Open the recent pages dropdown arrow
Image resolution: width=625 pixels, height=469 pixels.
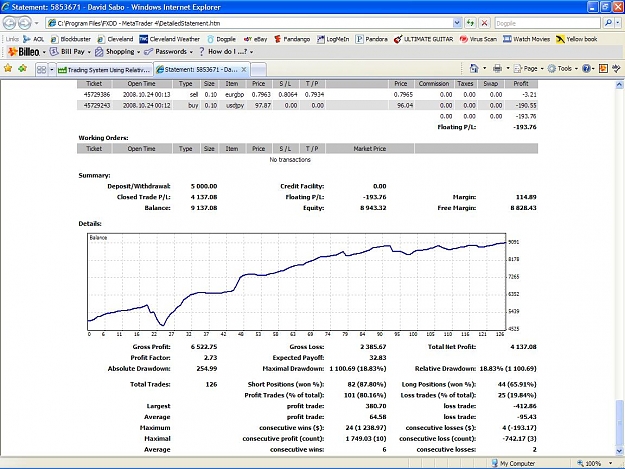tap(37, 23)
